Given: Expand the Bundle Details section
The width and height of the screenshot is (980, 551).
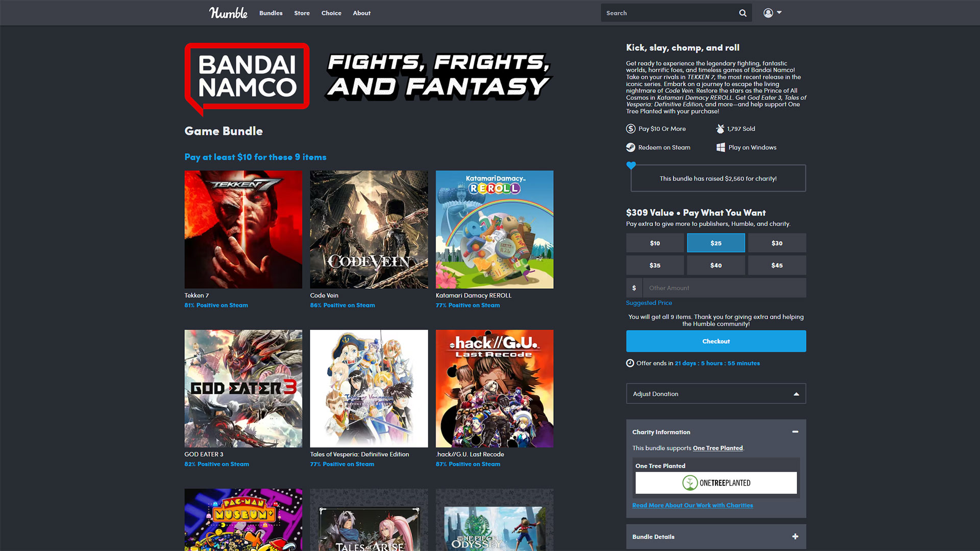Looking at the screenshot, I should point(796,536).
